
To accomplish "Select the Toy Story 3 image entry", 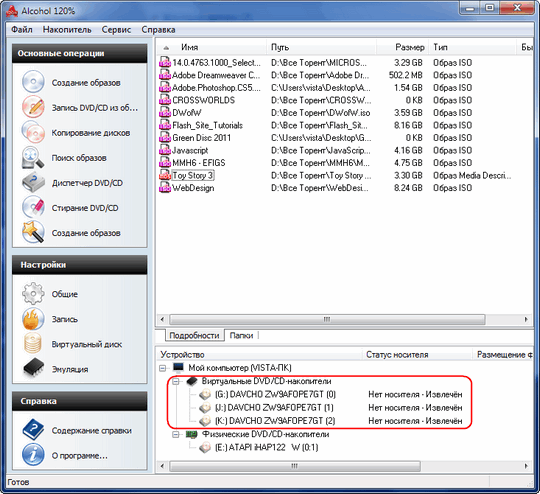I will pos(192,175).
